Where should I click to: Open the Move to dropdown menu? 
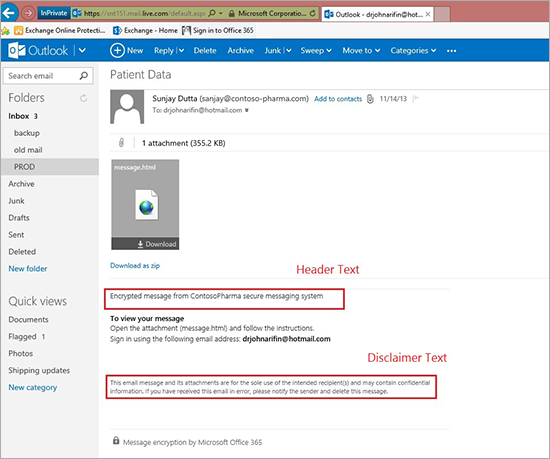[x=361, y=50]
